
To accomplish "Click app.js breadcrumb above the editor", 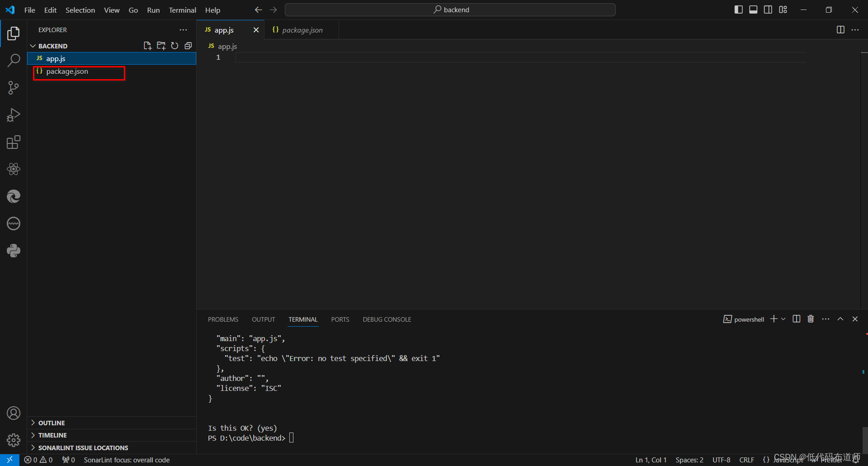I will (x=222, y=46).
